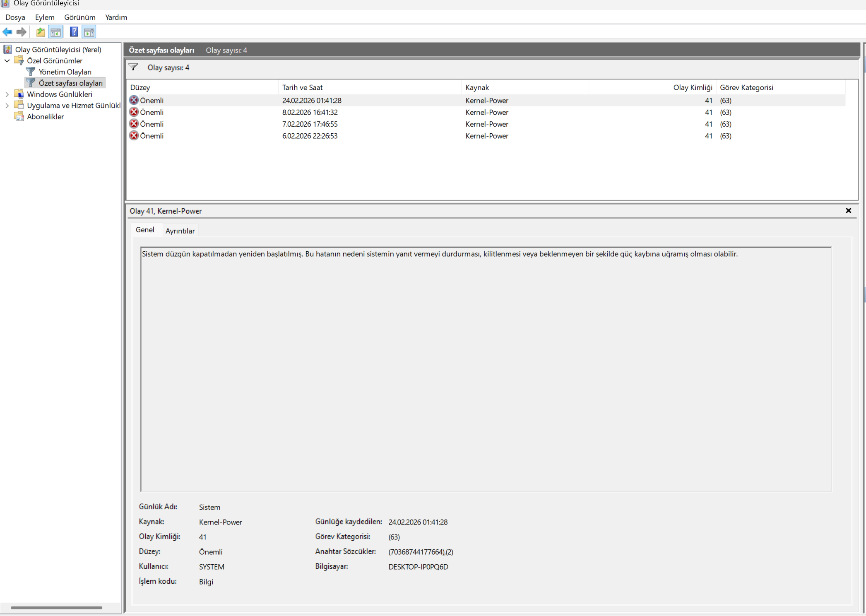Select event dated 6.02.2026 22:26:53

pyautogui.click(x=486, y=136)
